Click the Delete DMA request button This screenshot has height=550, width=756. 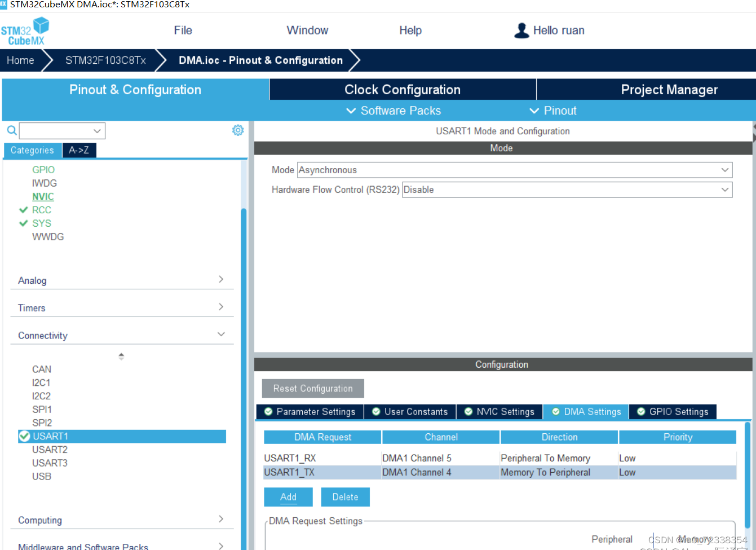point(345,497)
